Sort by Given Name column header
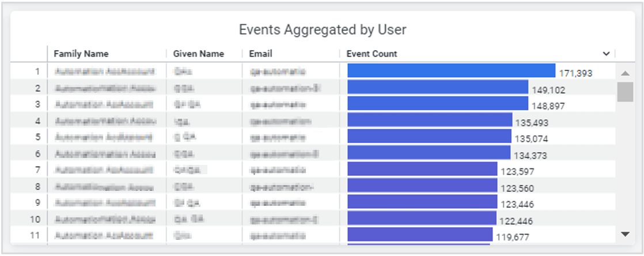 pos(198,54)
